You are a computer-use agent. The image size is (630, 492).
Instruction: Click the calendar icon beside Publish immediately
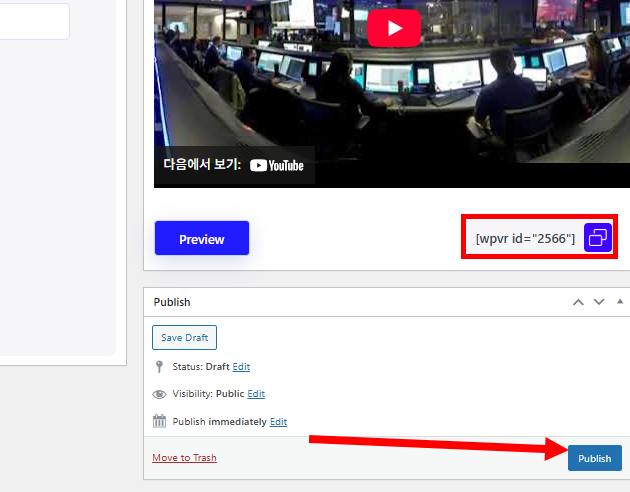[159, 421]
